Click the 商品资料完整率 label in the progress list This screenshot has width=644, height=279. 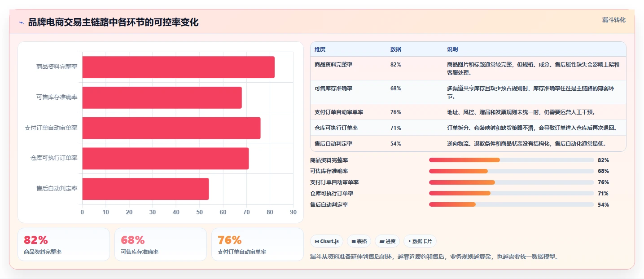pyautogui.click(x=329, y=160)
